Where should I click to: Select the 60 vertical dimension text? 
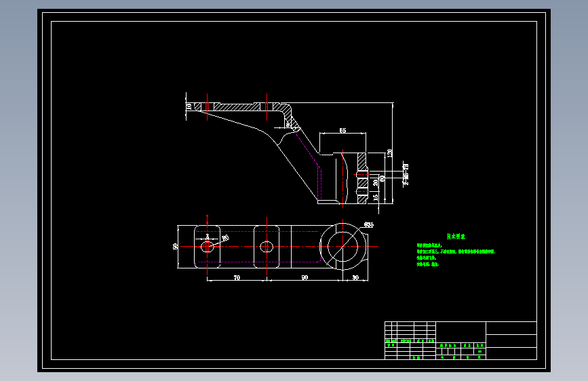point(382,178)
